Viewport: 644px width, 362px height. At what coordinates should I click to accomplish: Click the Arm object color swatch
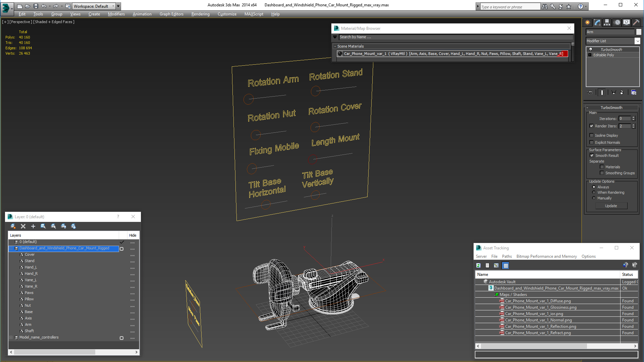pyautogui.click(x=639, y=32)
